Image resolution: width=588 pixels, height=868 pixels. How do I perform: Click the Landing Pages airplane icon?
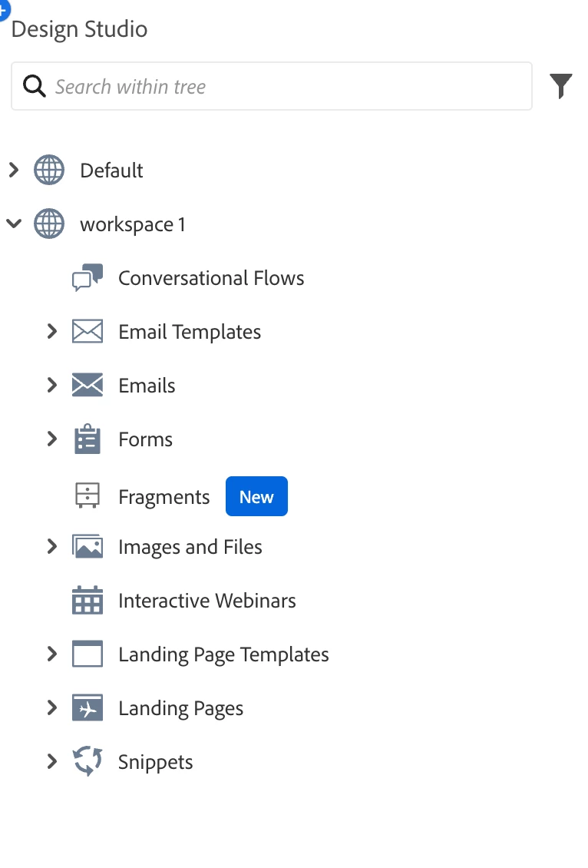point(88,707)
